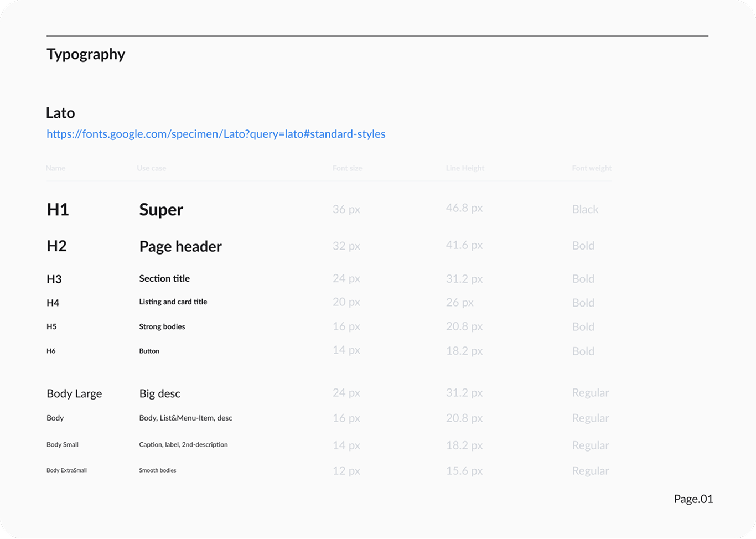756x539 pixels.
Task: Select the Listing and card title text
Action: pos(173,302)
